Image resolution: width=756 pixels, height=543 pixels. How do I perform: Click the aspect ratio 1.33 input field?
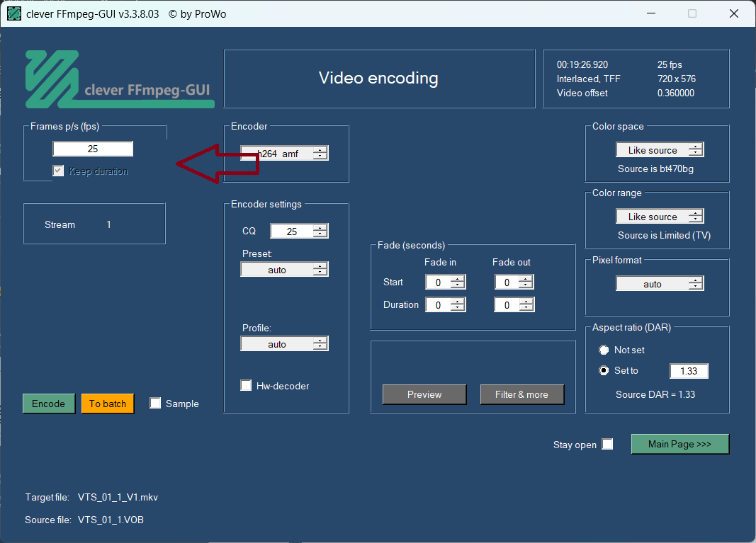(x=689, y=371)
